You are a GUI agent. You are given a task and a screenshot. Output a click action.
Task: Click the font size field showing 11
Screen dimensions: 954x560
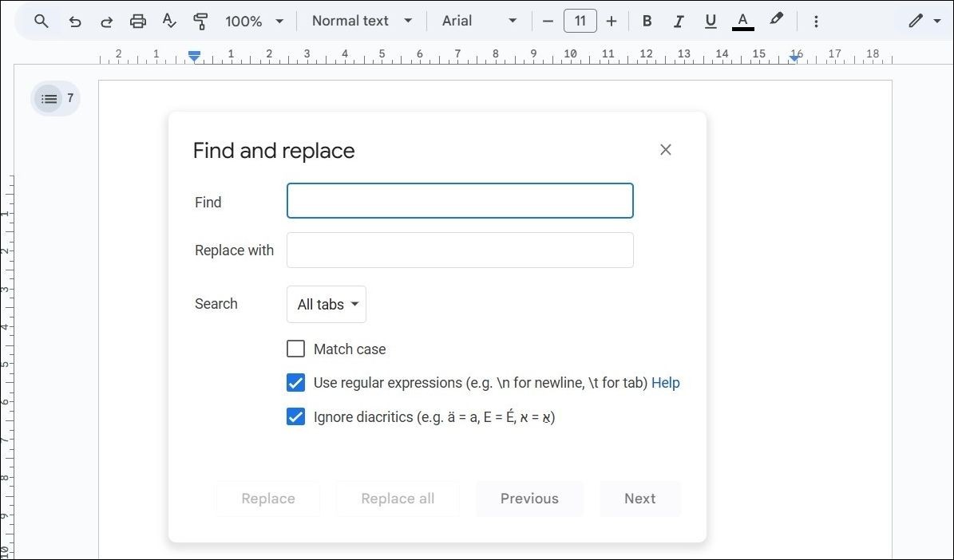click(x=580, y=22)
